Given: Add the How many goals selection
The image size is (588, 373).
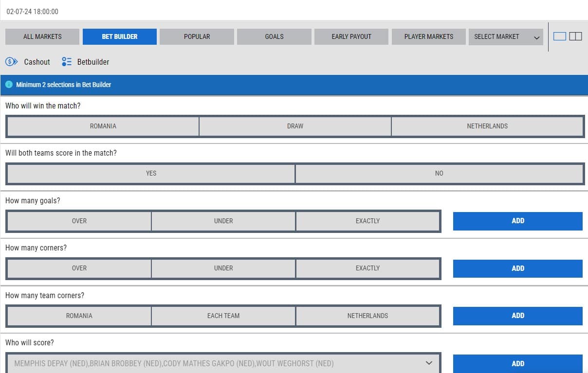Looking at the screenshot, I should 517,221.
